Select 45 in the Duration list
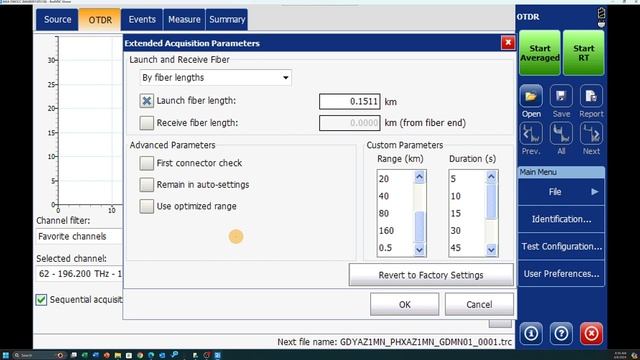 click(x=456, y=248)
